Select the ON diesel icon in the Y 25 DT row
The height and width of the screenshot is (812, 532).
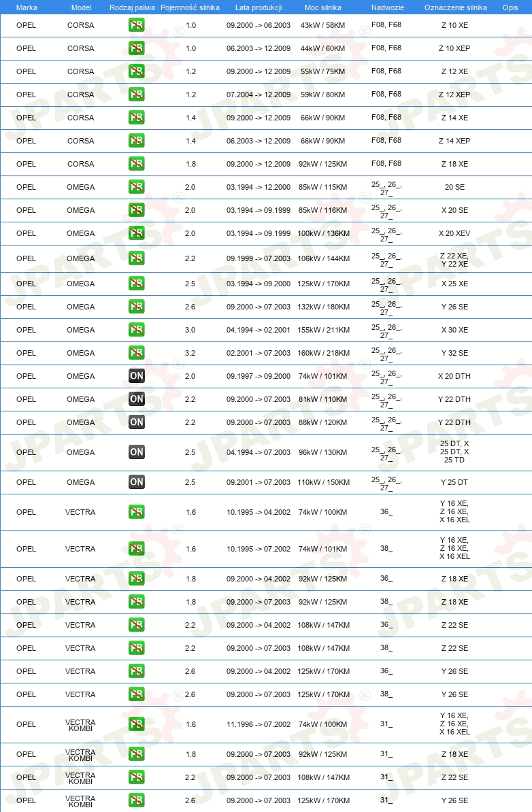[x=136, y=482]
